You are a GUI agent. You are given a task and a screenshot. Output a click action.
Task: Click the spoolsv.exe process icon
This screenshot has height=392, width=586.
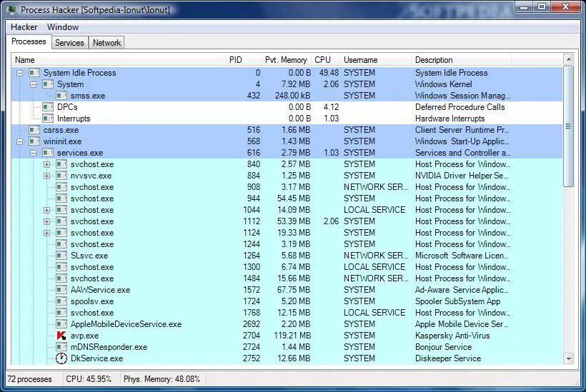[x=61, y=301]
